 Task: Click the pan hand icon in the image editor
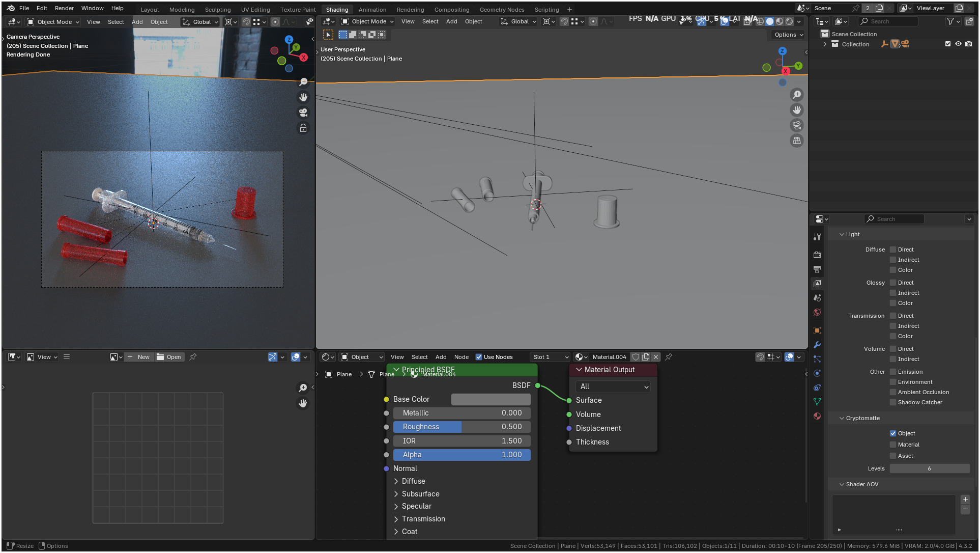click(x=303, y=403)
